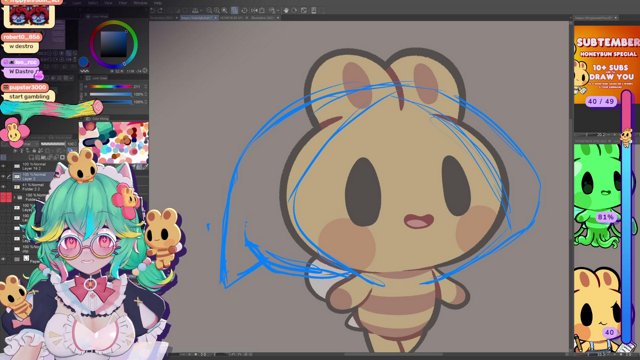Click the hand icon in the command bar
Screen dimensions: 640x360
(286, 10)
